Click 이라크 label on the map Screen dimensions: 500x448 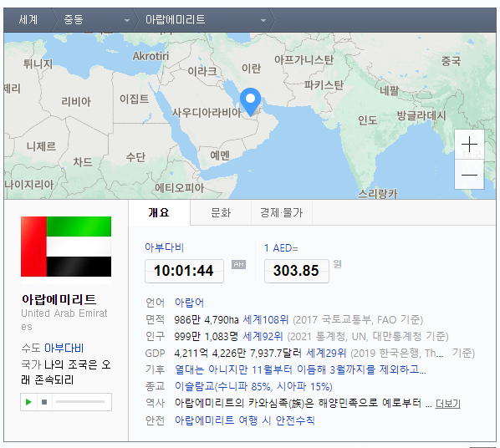[x=202, y=71]
